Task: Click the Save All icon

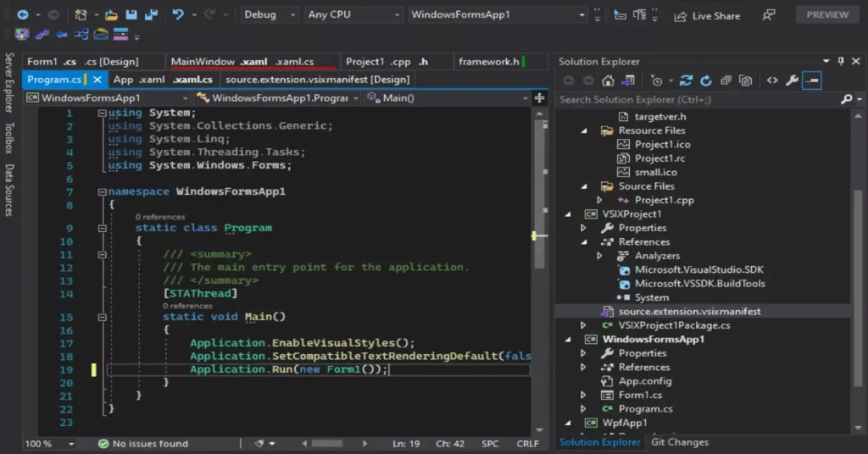Action: [151, 15]
